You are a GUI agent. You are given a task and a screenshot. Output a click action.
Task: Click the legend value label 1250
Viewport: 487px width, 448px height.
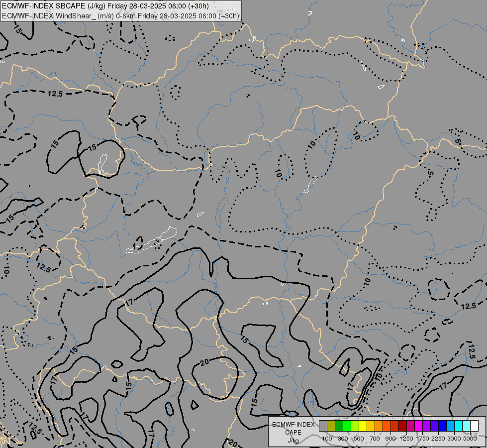pyautogui.click(x=406, y=439)
